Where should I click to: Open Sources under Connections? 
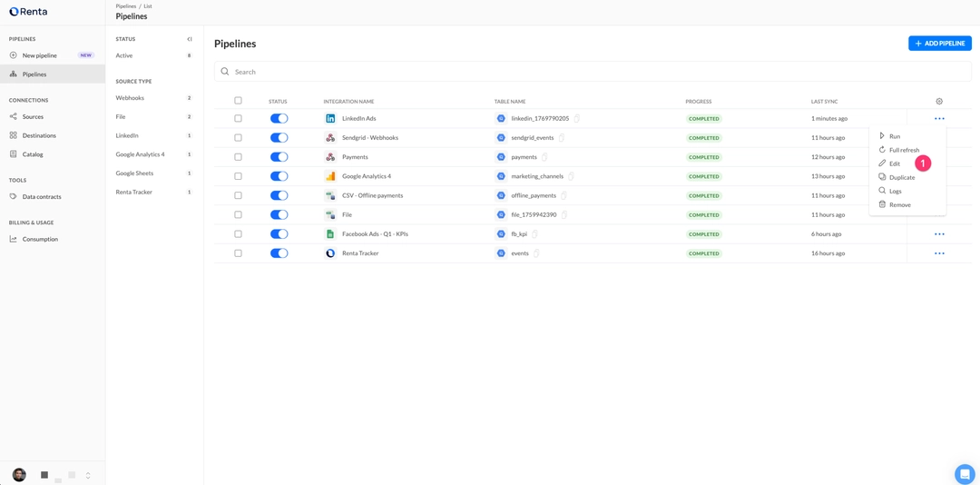click(53, 116)
